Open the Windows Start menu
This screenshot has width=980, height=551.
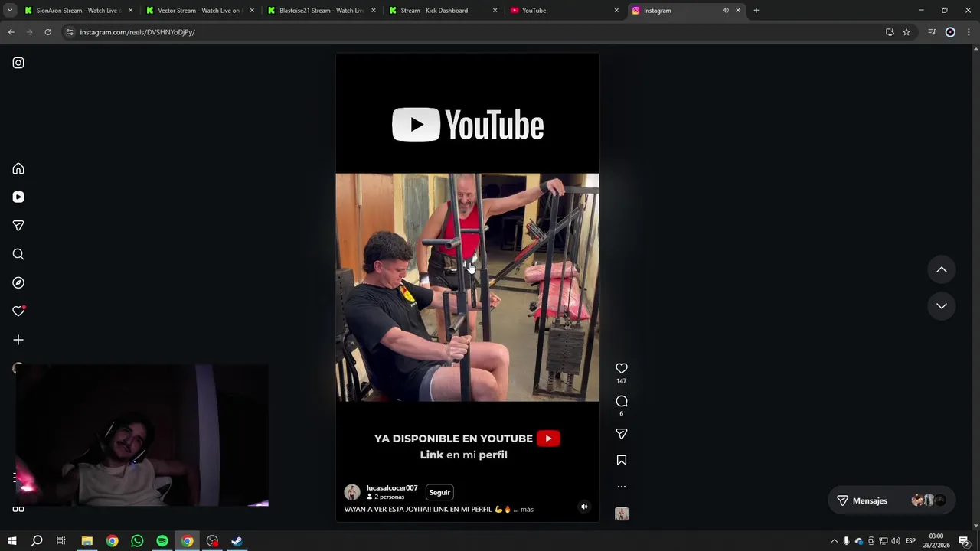pyautogui.click(x=11, y=541)
